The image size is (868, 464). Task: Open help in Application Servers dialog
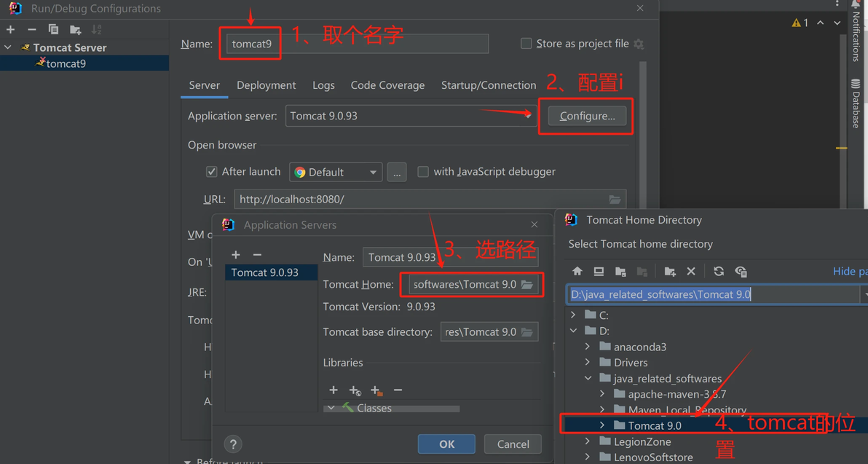(x=233, y=444)
